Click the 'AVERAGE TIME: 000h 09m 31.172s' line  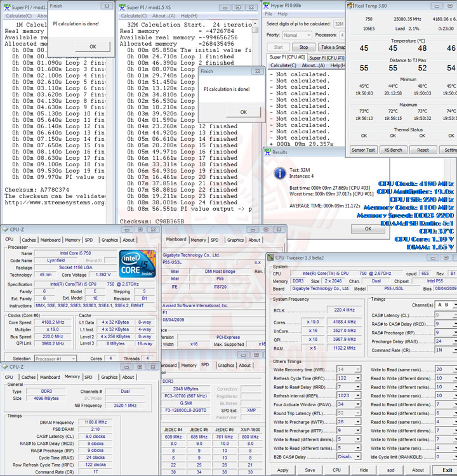click(x=324, y=206)
